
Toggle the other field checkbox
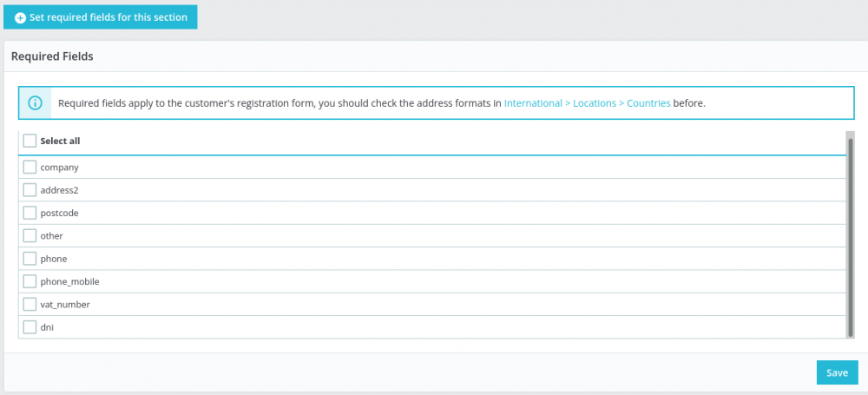tap(30, 235)
